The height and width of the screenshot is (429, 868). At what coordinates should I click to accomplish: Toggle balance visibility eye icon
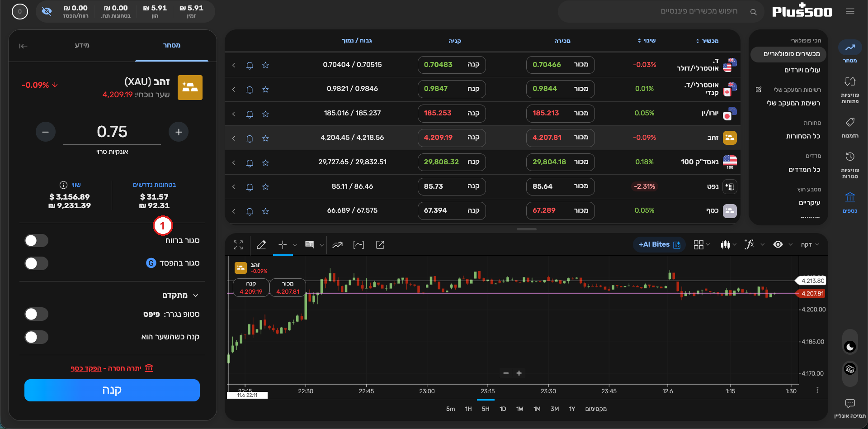pos(47,11)
